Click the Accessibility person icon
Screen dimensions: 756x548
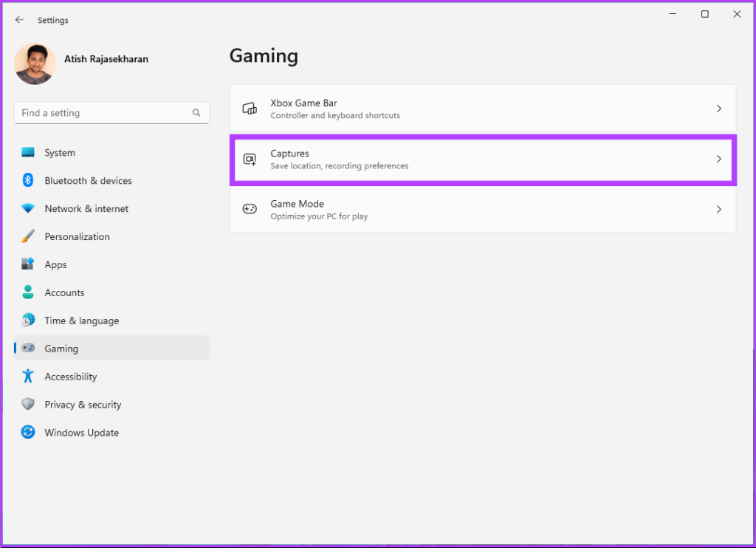click(28, 376)
